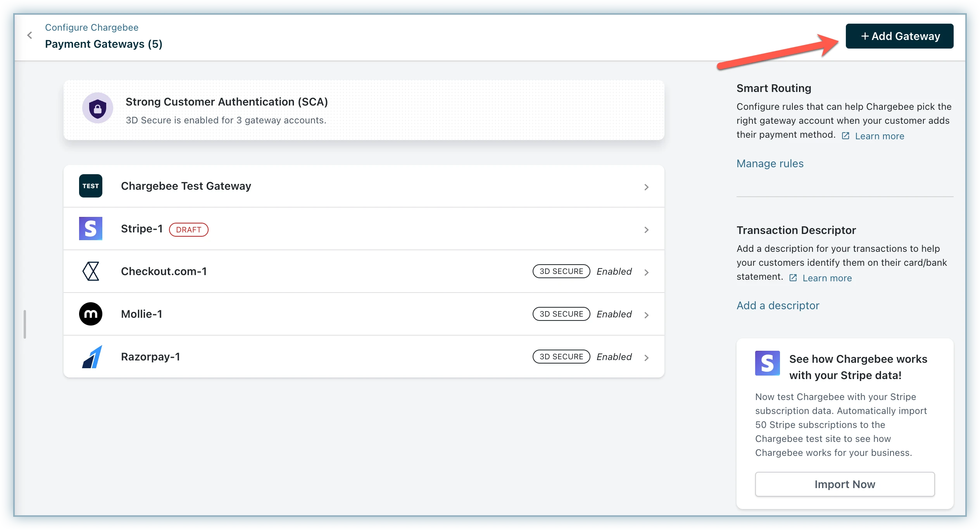Click the Checkout.com logo icon
This screenshot has height=530, width=980.
(91, 271)
